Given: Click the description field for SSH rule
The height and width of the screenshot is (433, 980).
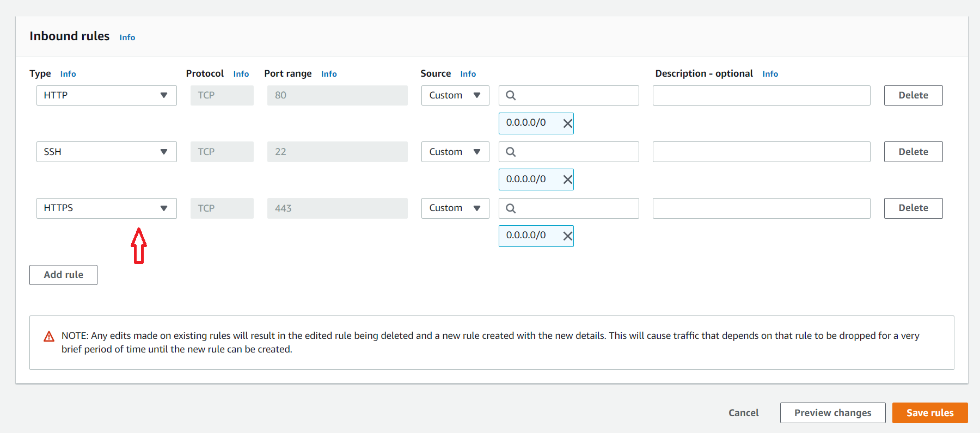Looking at the screenshot, I should coord(761,152).
